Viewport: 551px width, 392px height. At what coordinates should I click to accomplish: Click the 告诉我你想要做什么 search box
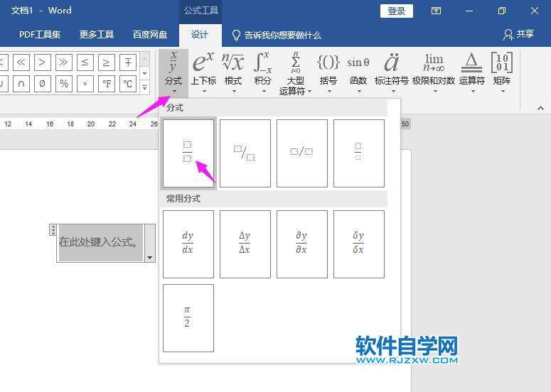pos(277,35)
